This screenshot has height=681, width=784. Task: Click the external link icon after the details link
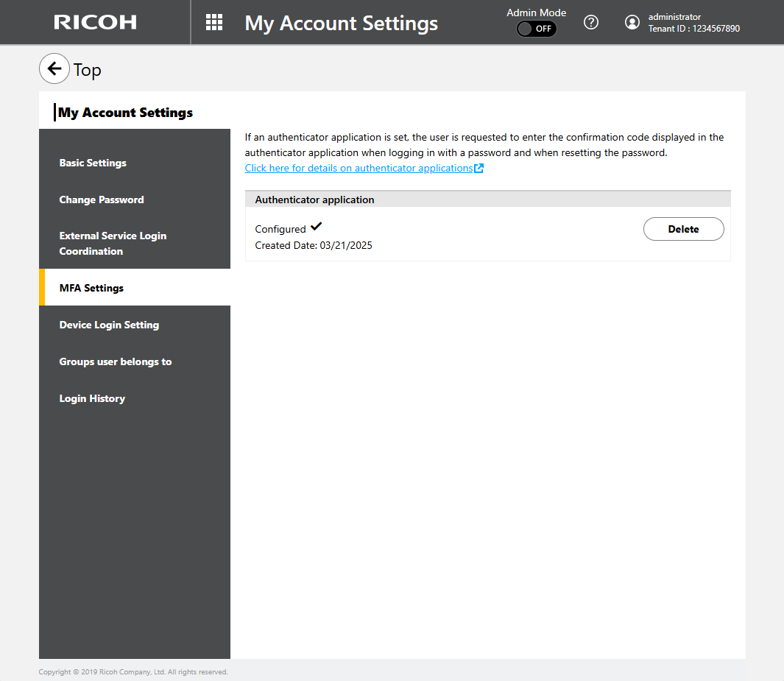click(x=479, y=169)
